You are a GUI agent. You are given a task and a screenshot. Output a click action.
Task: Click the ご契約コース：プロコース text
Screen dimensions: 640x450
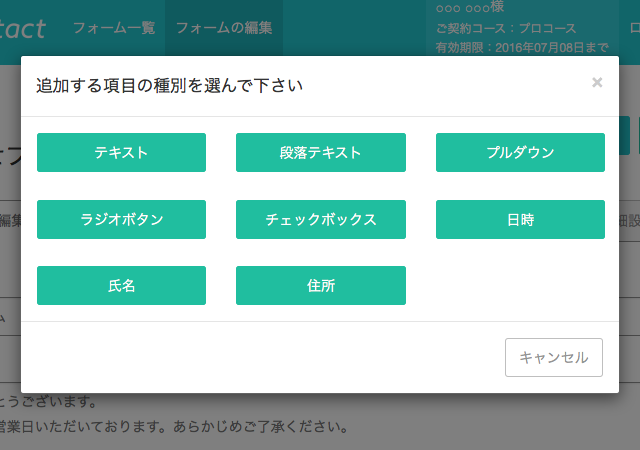pyautogui.click(x=506, y=28)
